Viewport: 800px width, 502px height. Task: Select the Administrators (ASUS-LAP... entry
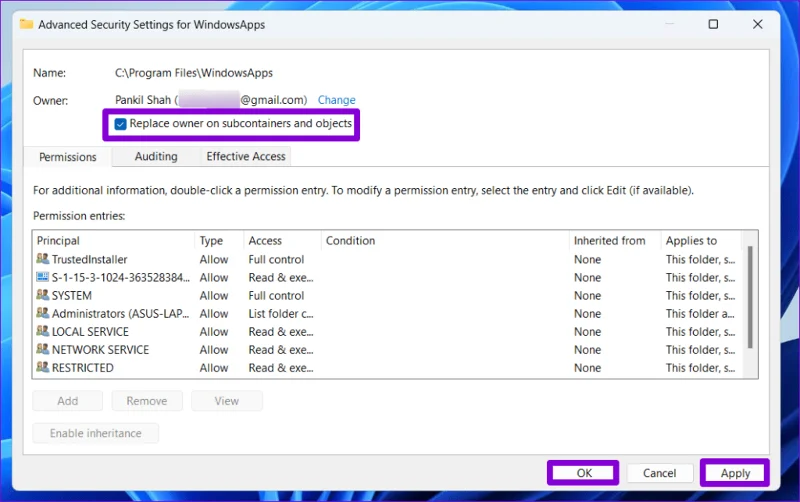(388, 314)
